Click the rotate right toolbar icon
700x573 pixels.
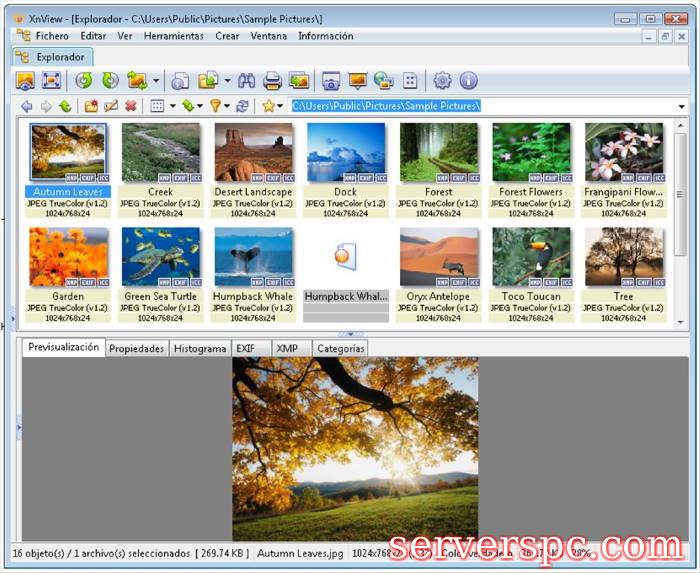[109, 81]
